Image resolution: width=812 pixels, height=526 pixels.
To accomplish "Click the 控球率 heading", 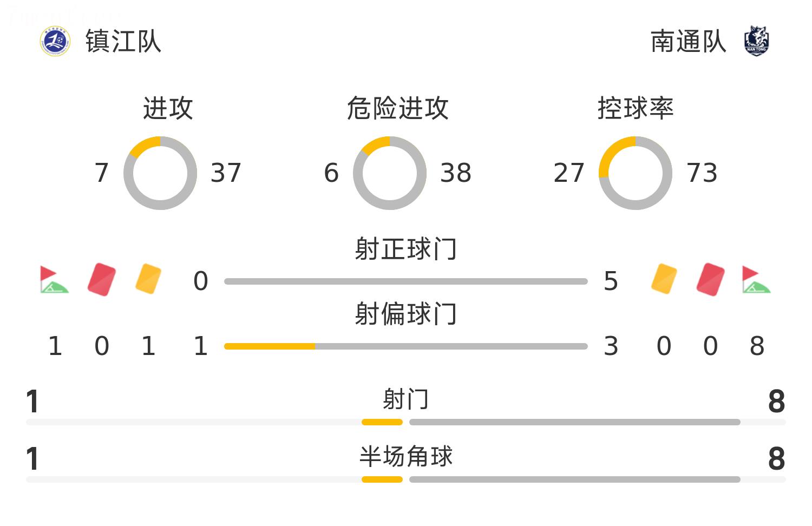I will tap(636, 108).
